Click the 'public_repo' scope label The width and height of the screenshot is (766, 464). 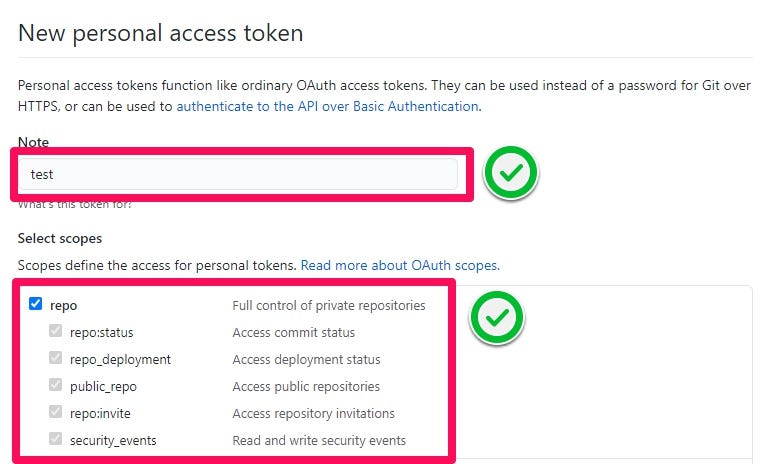click(104, 387)
